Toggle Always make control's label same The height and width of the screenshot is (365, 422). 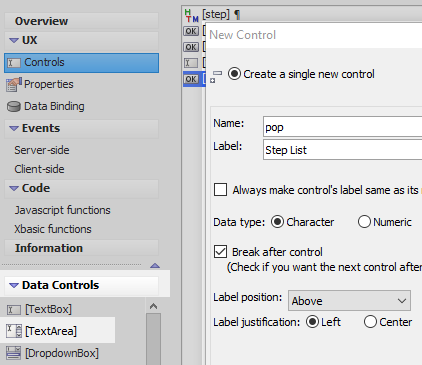tap(220, 189)
